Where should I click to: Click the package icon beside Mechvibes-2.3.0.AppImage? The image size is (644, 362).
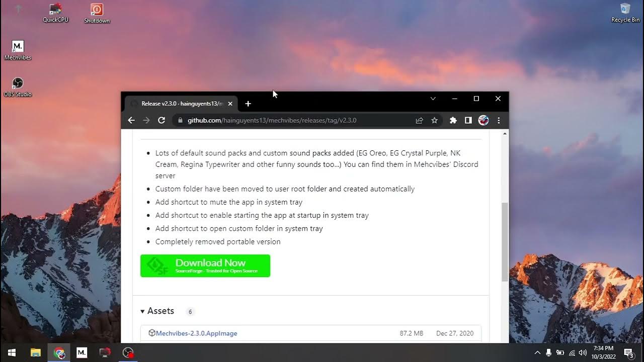[x=152, y=333]
